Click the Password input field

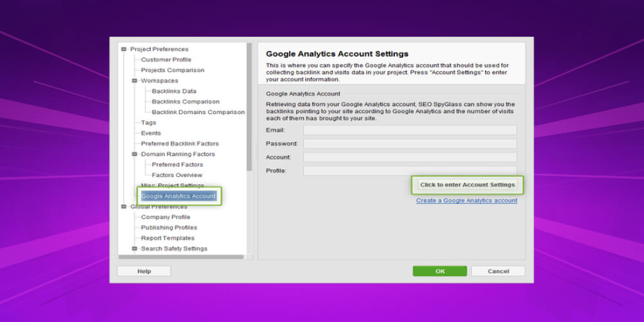[x=410, y=144]
